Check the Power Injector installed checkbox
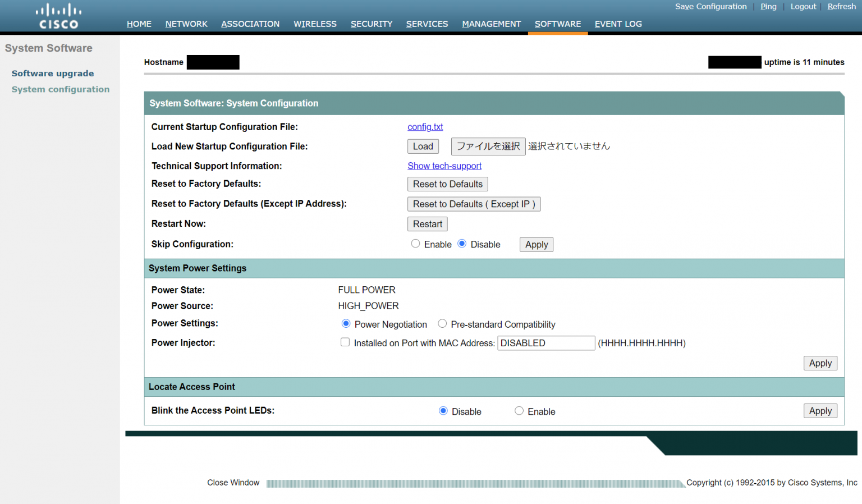Screen dimensions: 862x504 pos(345,342)
